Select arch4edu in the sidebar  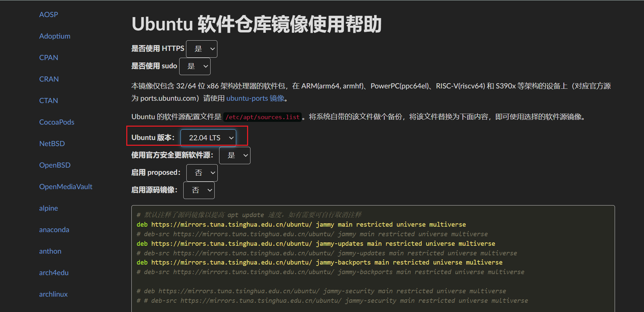[54, 273]
